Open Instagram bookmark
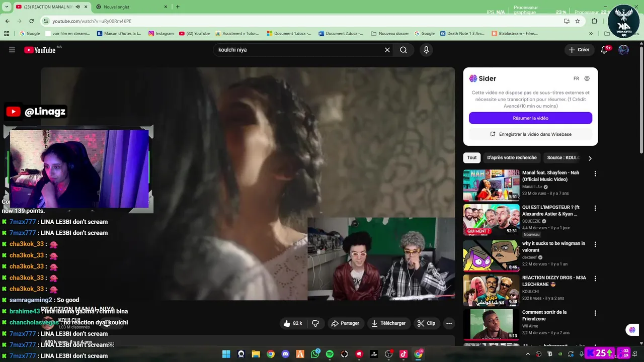Image resolution: width=644 pixels, height=362 pixels. coord(161,34)
